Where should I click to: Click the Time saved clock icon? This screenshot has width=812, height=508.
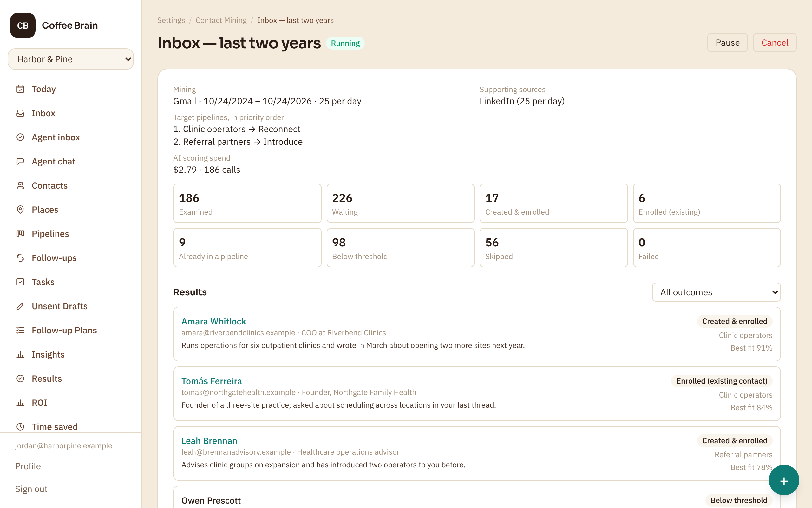21,427
